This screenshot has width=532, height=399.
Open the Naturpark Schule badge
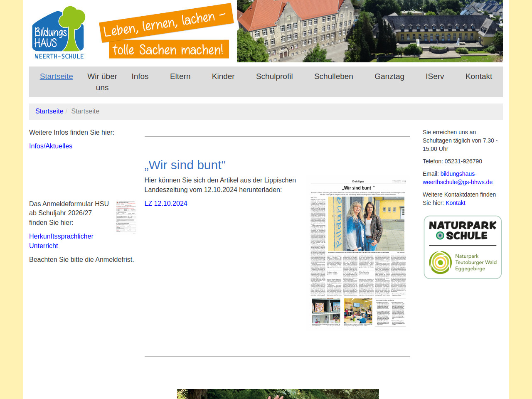(463, 247)
